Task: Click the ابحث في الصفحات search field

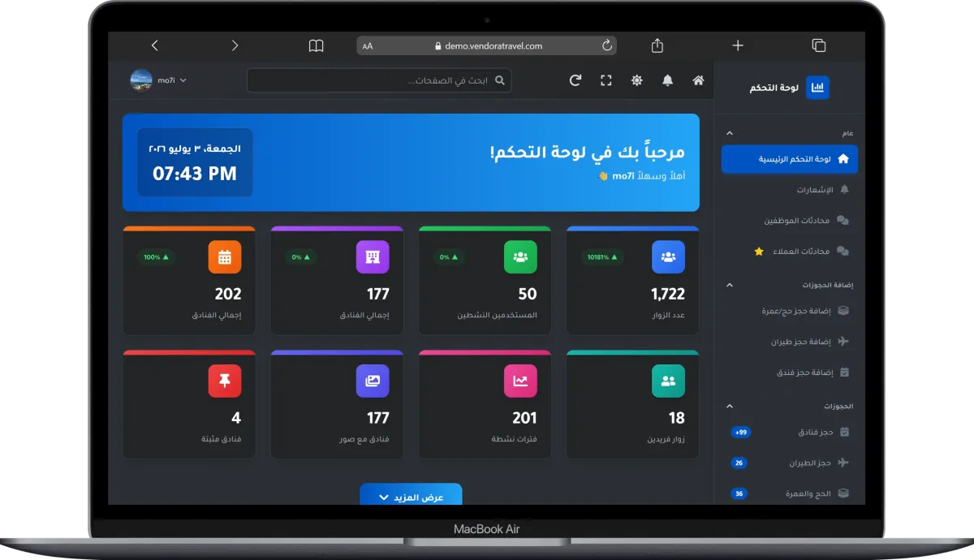Action: (x=379, y=80)
